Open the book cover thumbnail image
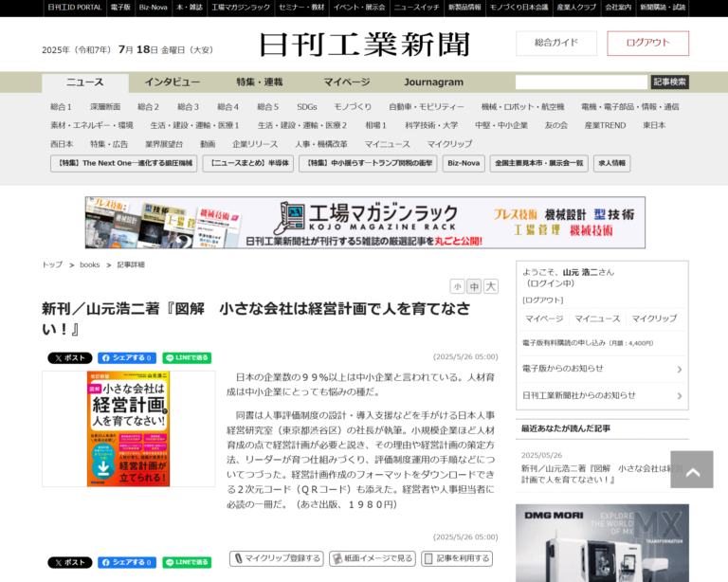This screenshot has height=582, width=728. coord(128,428)
